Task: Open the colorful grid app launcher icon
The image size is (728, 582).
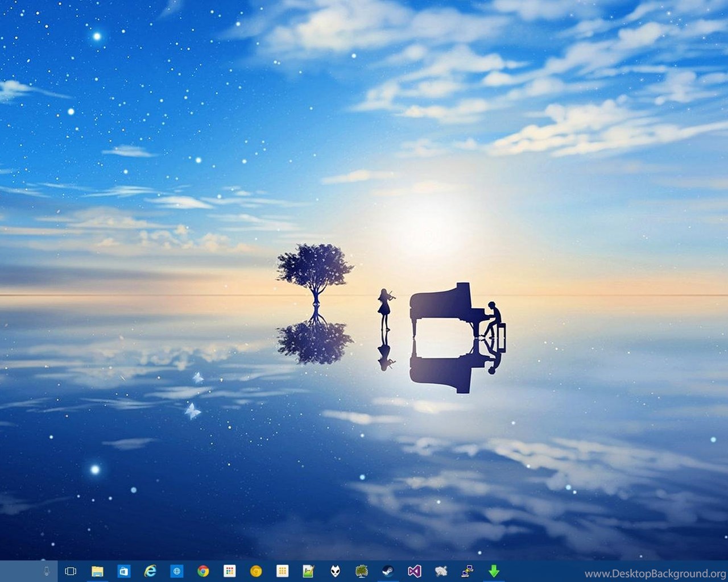Action: [x=229, y=571]
